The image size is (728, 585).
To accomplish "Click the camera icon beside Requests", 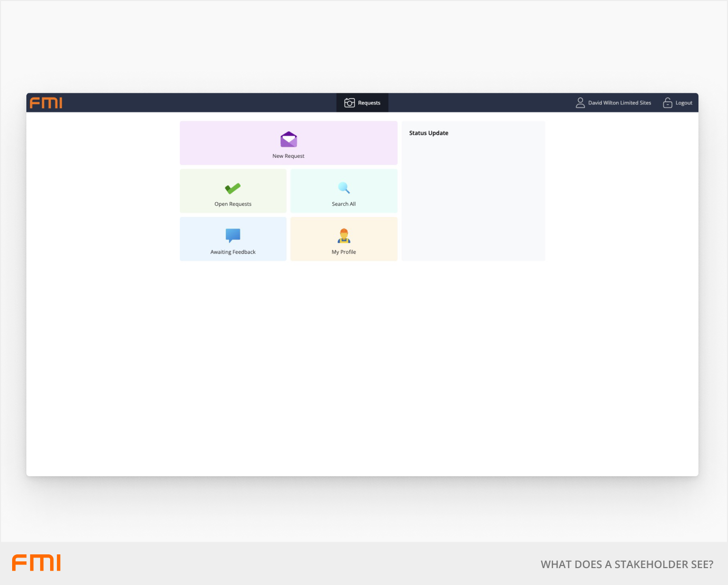I will (x=349, y=103).
